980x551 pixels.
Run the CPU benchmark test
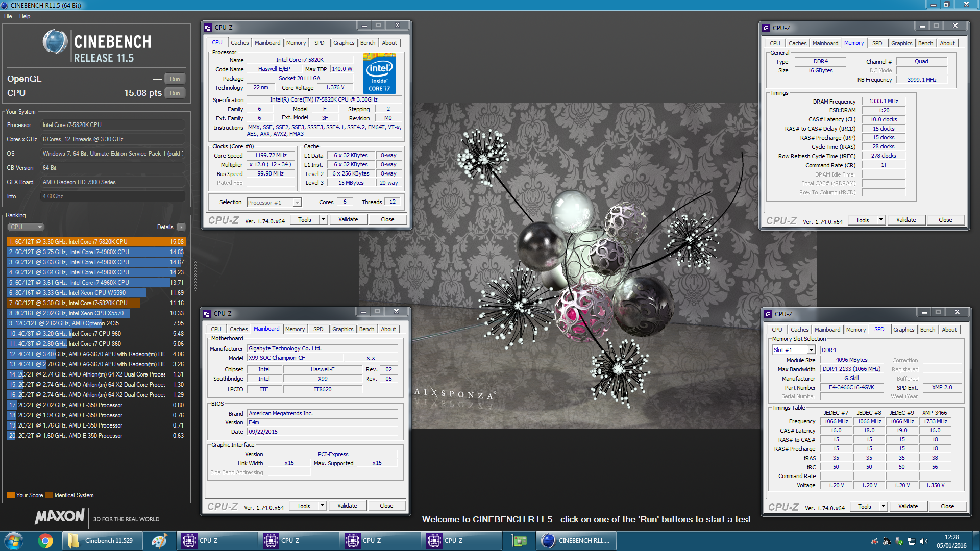pos(175,93)
